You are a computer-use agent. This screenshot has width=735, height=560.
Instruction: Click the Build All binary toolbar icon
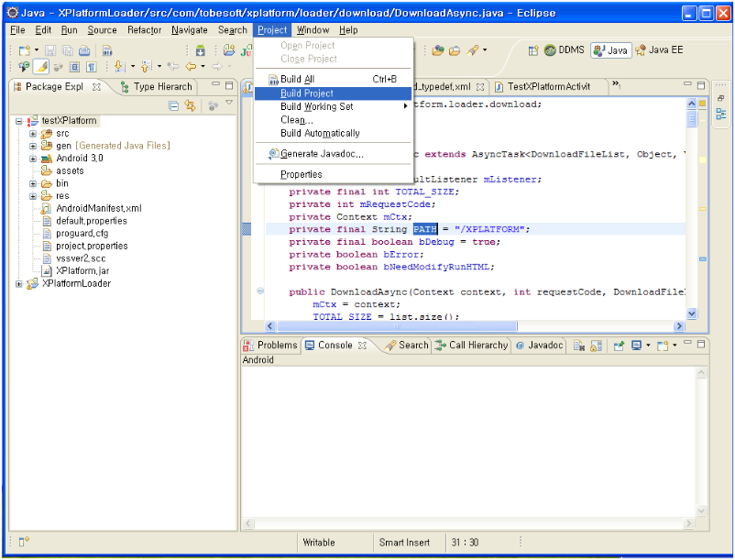[x=107, y=50]
